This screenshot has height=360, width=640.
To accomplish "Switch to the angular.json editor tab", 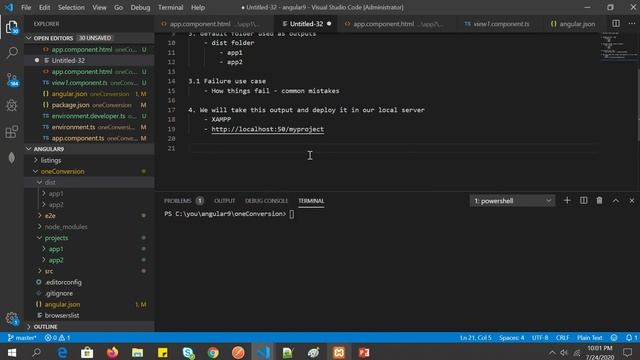I will pos(572,24).
